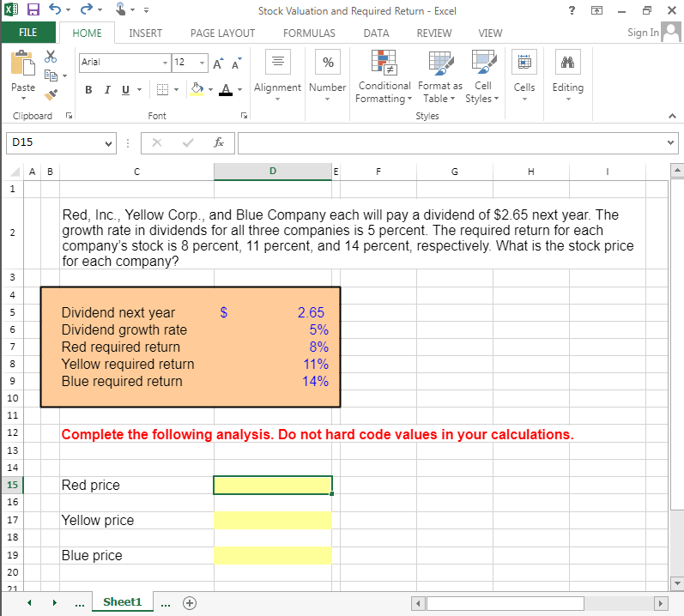This screenshot has height=616, width=684.
Task: Collapse the ribbon
Action: (672, 116)
